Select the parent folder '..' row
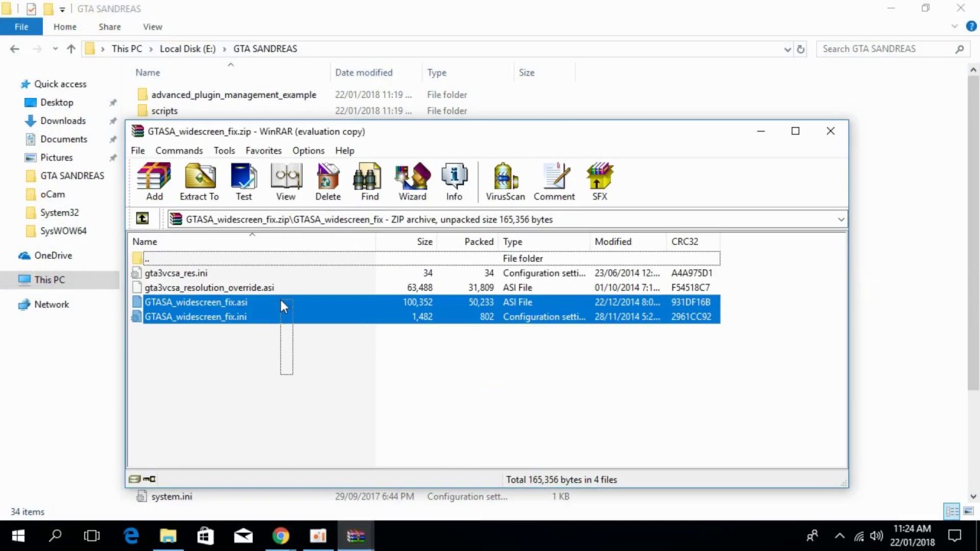The height and width of the screenshot is (551, 980). point(425,259)
